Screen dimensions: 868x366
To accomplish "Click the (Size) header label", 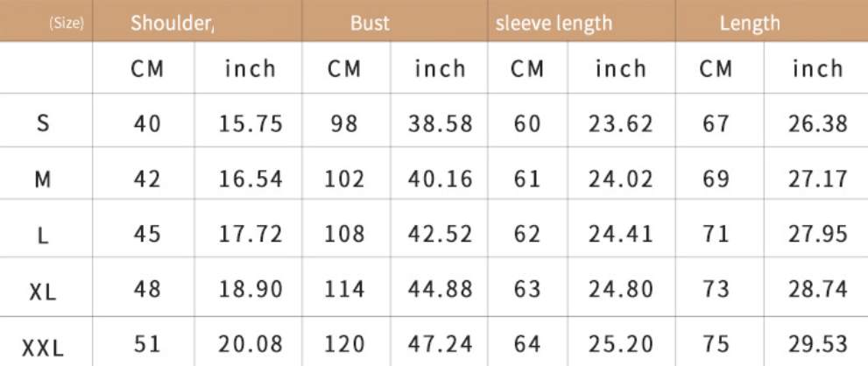I will (x=67, y=24).
